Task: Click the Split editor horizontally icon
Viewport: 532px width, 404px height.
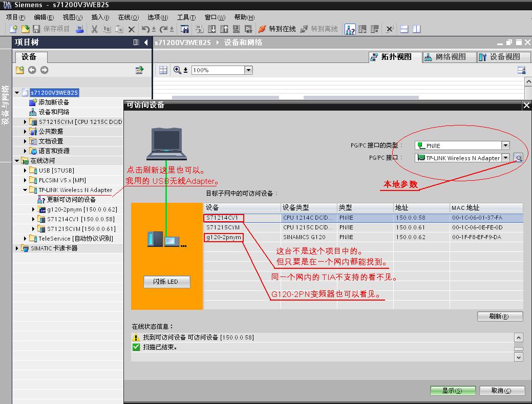Action: tap(404, 29)
